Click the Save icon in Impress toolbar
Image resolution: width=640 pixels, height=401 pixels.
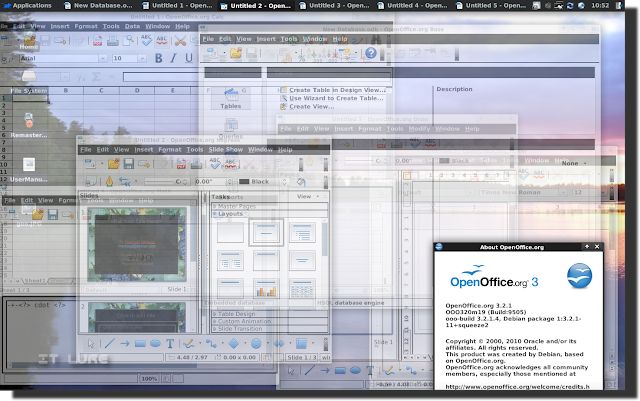[x=129, y=164]
